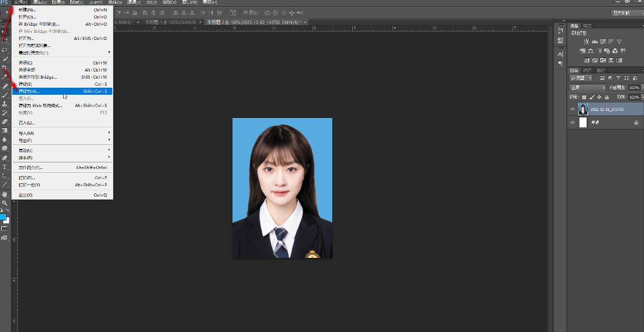Hide the 2022-12-02_143733 layer with the eye icon
This screenshot has width=644, height=332.
point(573,110)
